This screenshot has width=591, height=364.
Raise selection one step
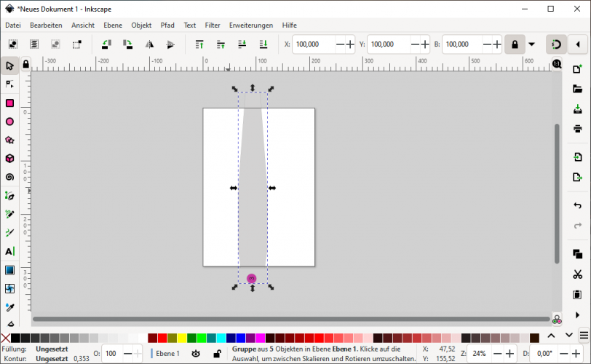click(x=221, y=44)
